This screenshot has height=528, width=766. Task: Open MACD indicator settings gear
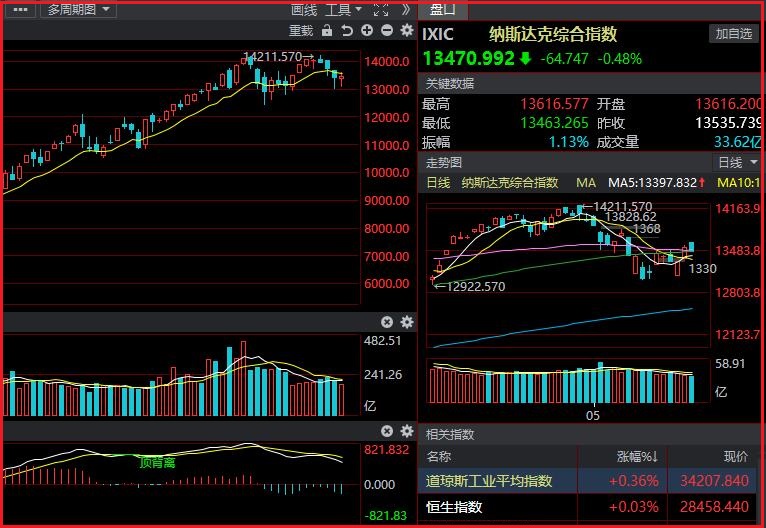tap(407, 431)
